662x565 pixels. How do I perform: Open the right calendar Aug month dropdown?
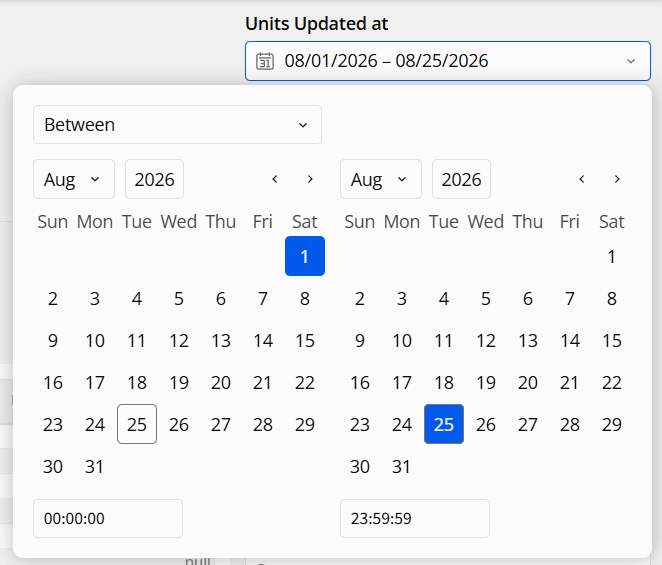coord(381,179)
